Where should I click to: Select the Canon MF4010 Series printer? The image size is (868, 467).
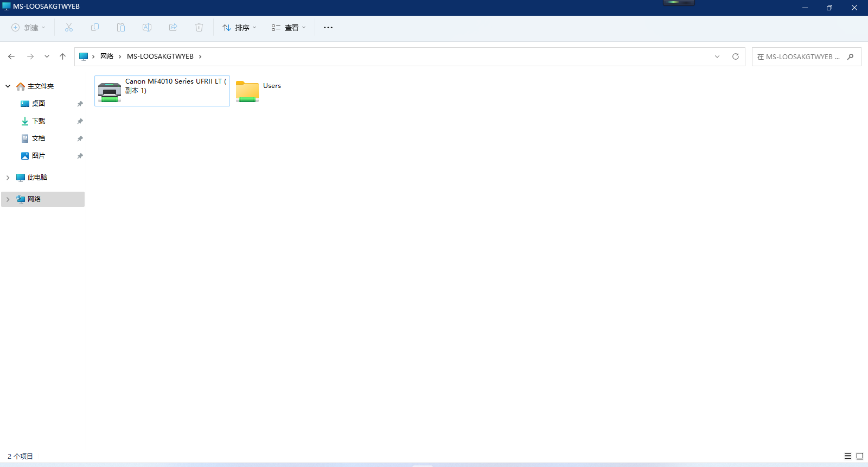162,91
